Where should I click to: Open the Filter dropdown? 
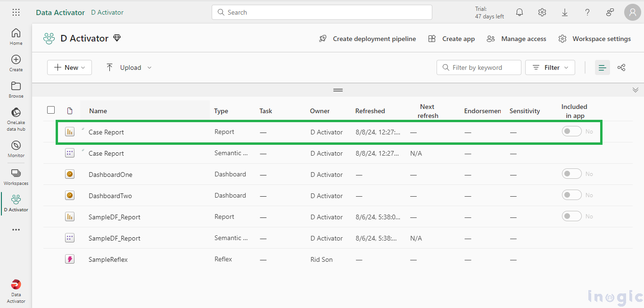click(x=550, y=67)
